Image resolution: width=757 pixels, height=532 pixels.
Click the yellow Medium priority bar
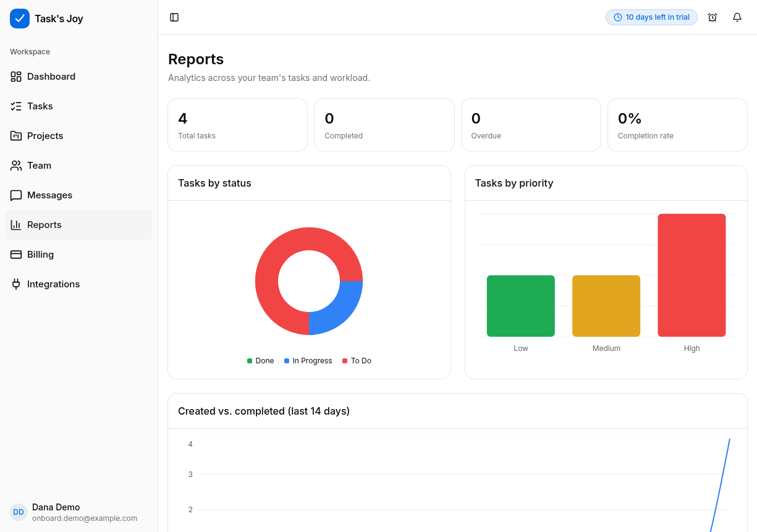(x=606, y=306)
